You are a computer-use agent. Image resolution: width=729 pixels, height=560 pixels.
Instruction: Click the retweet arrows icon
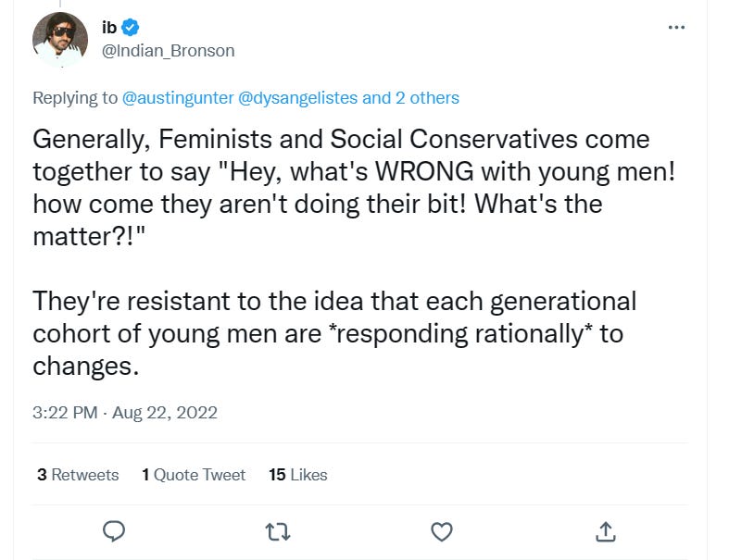point(277,530)
